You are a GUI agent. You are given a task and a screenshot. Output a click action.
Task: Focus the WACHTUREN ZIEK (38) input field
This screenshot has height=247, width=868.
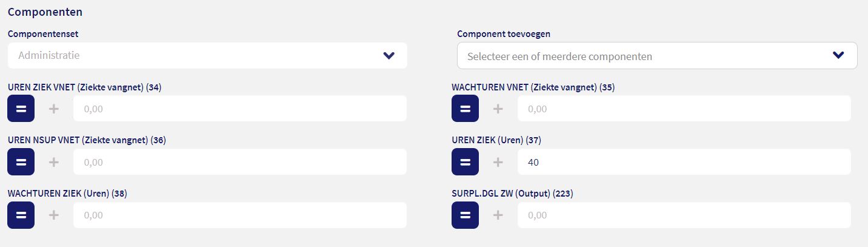[239, 215]
